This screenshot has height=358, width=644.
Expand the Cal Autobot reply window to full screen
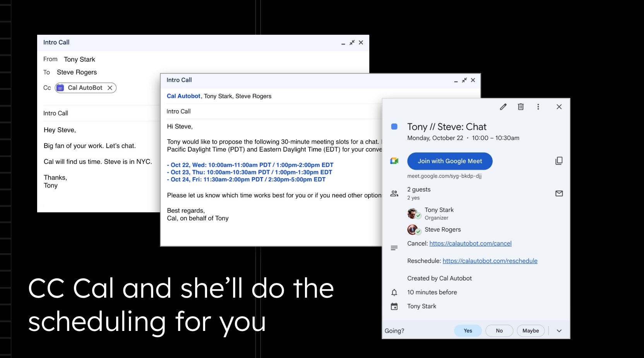[x=464, y=80]
